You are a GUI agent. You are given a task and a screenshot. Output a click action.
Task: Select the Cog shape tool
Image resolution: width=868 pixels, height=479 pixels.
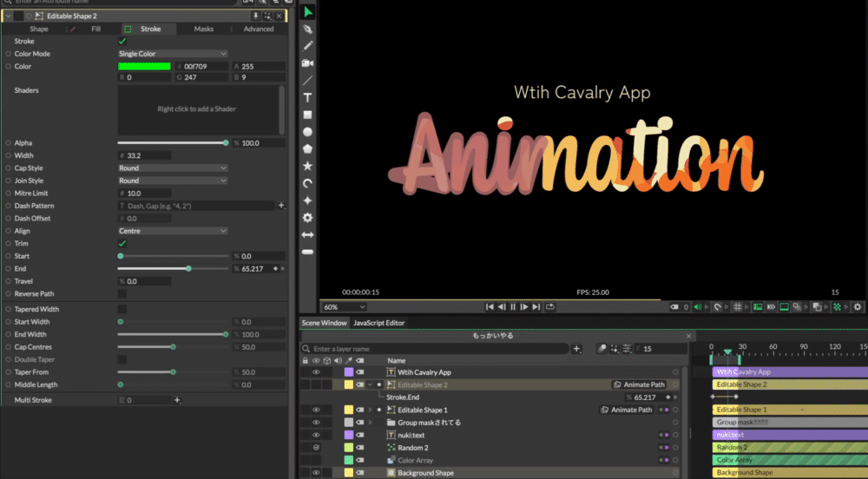[308, 218]
